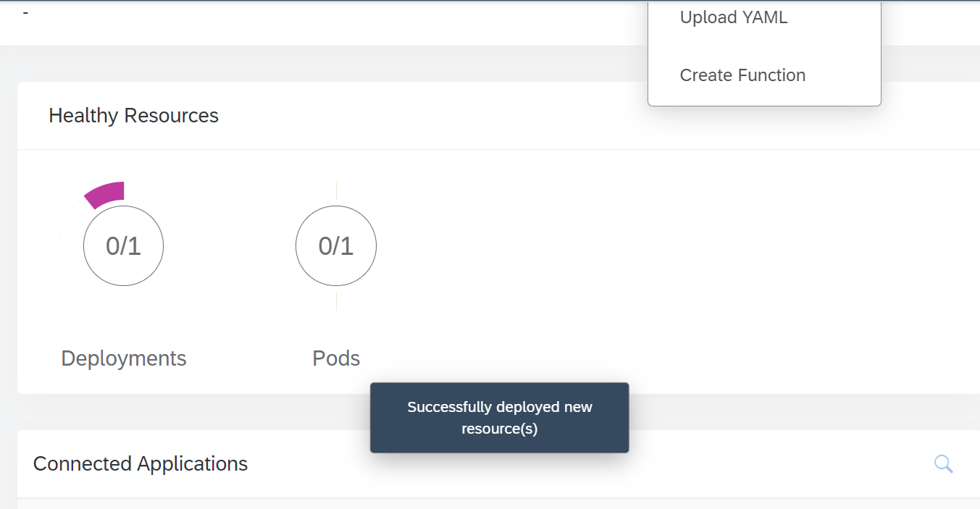Image resolution: width=980 pixels, height=509 pixels.
Task: Search the Connected Applications list
Action: click(943, 464)
